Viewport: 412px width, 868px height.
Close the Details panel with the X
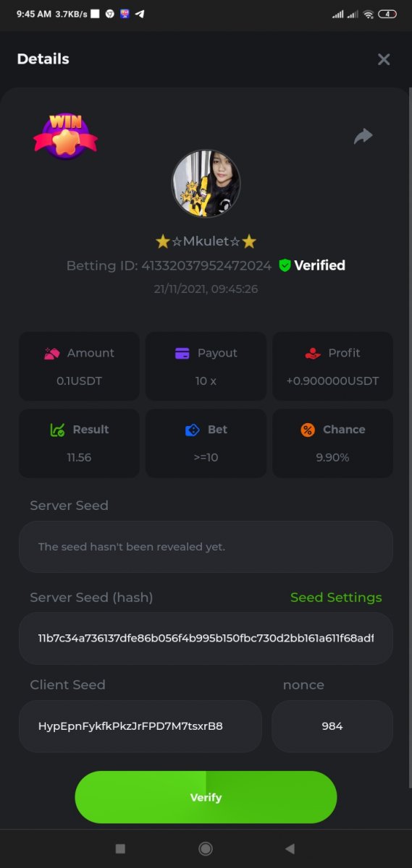[x=384, y=59]
